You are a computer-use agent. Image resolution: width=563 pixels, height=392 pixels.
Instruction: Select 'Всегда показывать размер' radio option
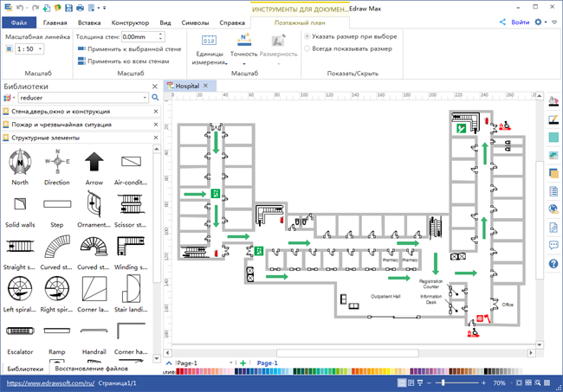307,48
